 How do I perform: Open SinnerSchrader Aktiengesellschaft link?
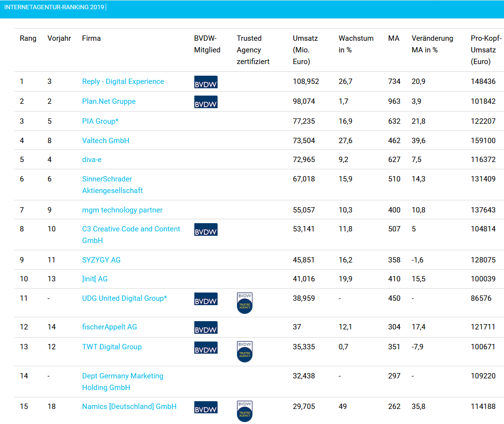(112, 185)
